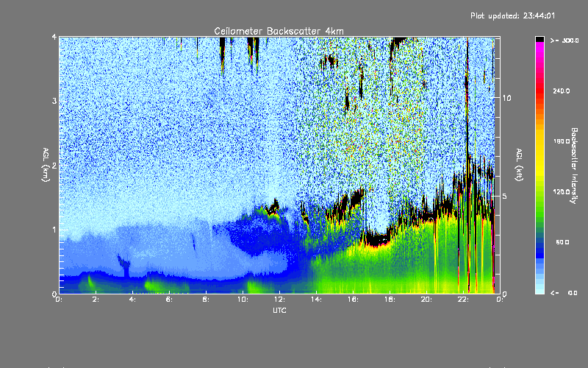This screenshot has width=588, height=368.
Task: Click the 'Backscatter Intensity' colorbar label
Action: pyautogui.click(x=574, y=166)
